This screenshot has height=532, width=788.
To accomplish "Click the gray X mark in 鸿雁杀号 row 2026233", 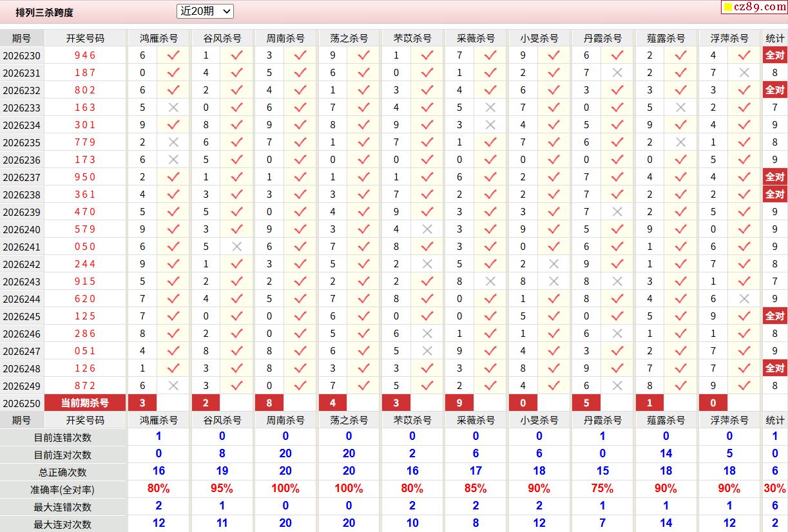I will coord(173,108).
